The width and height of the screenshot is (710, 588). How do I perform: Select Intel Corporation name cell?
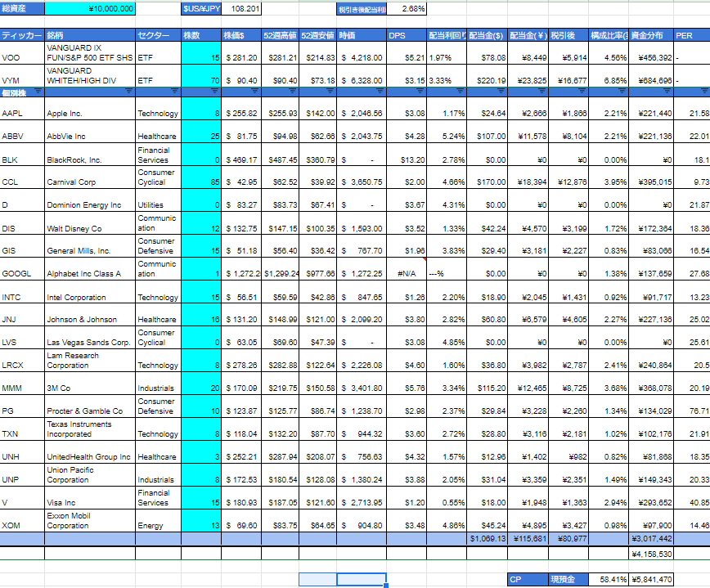coord(90,292)
